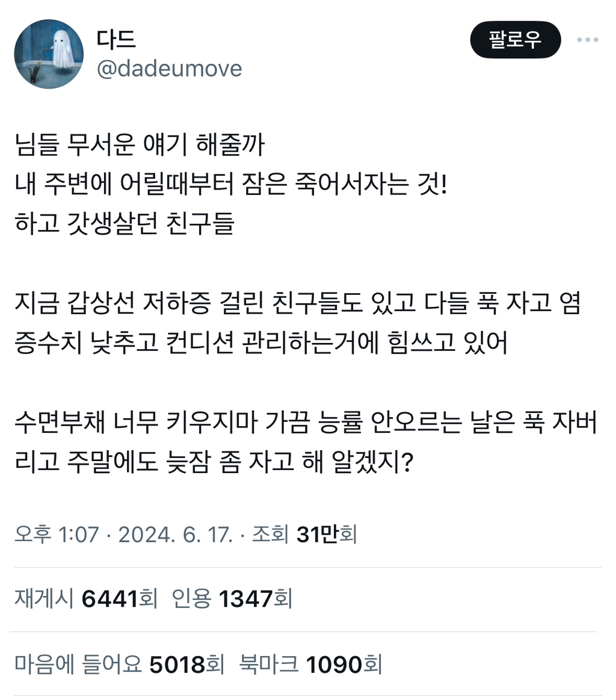Open the 오후 1:07 timestamp link
This screenshot has height=700, width=616.
pyautogui.click(x=56, y=534)
